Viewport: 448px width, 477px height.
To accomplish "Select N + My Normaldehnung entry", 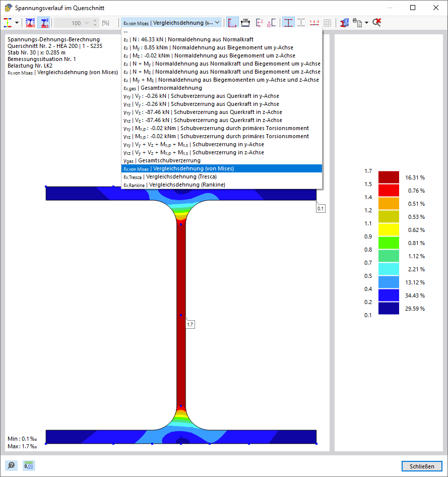I will [222, 64].
